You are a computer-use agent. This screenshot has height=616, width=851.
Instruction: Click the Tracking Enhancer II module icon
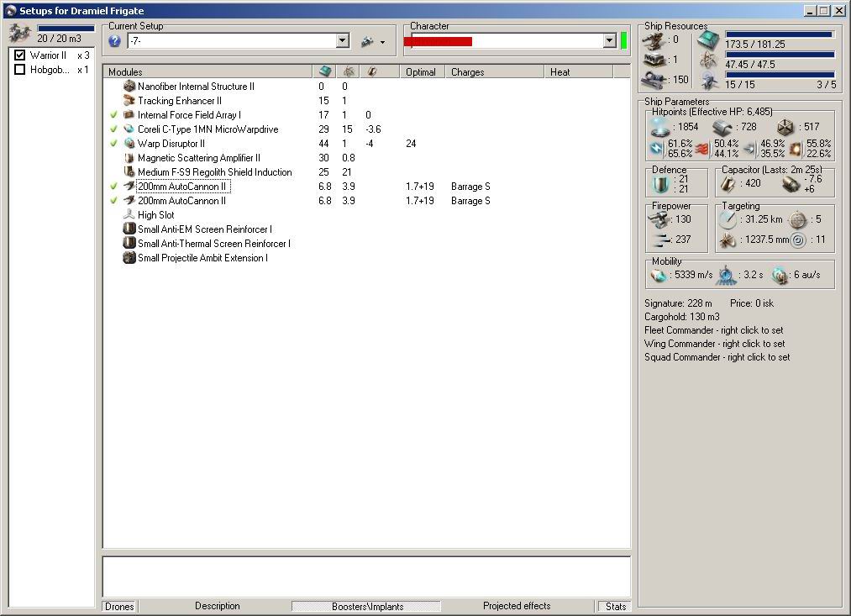[129, 100]
